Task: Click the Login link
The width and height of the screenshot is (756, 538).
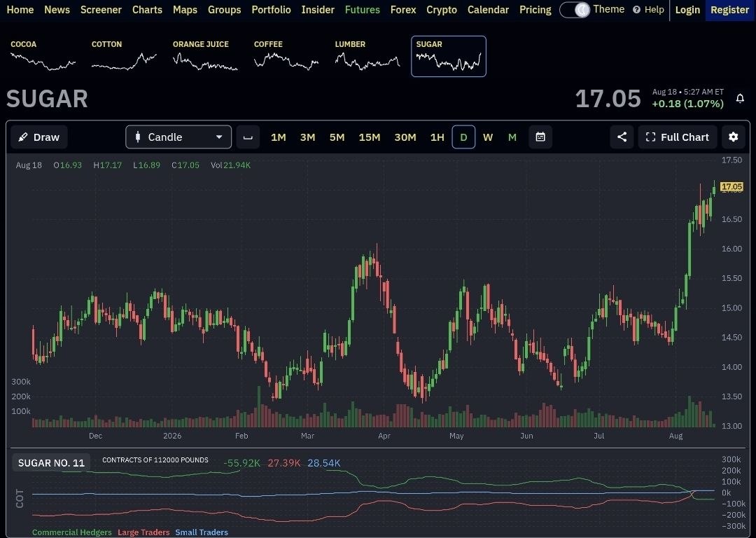Action: pyautogui.click(x=687, y=10)
